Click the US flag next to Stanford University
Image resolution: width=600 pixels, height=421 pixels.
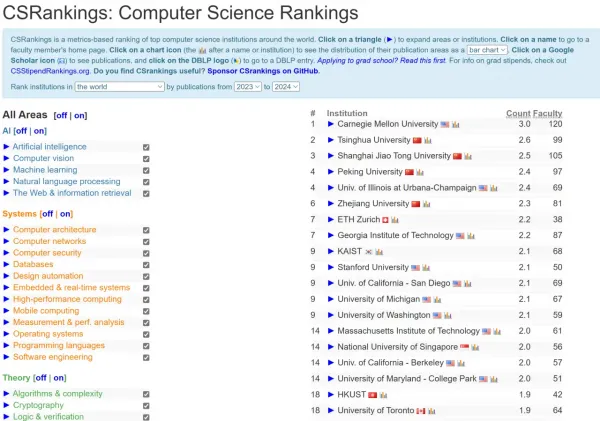(416, 268)
